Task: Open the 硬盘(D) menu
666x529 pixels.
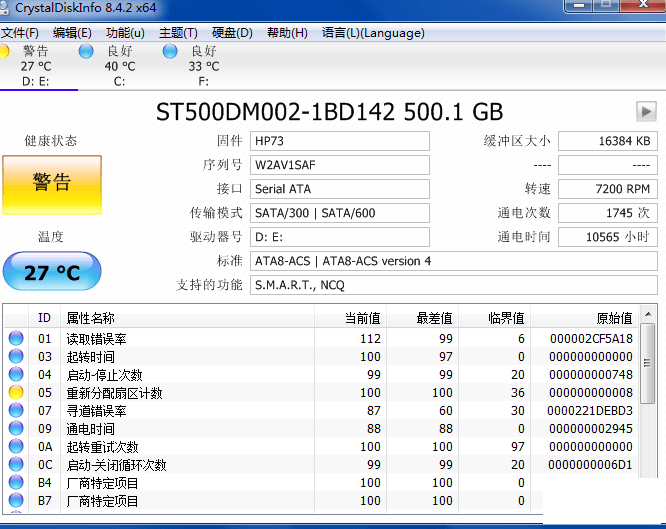Action: click(x=232, y=33)
